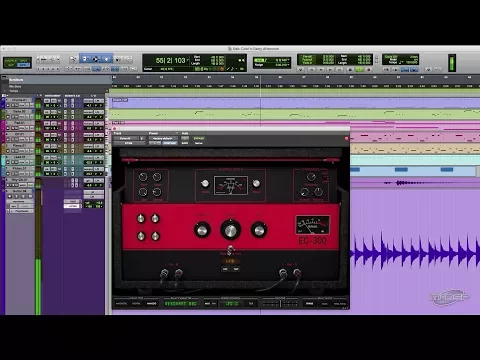Open the main counter format dropdown

click(188, 60)
